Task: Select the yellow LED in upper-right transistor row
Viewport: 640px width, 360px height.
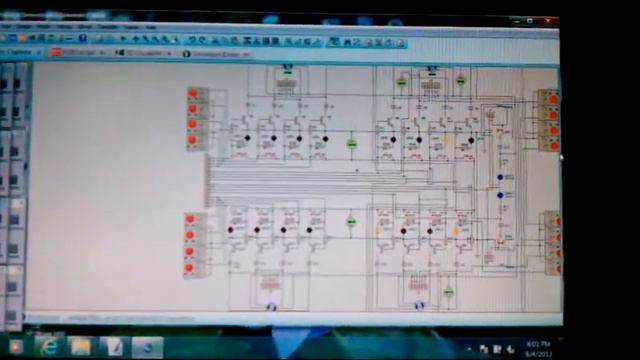Action: 444,140
